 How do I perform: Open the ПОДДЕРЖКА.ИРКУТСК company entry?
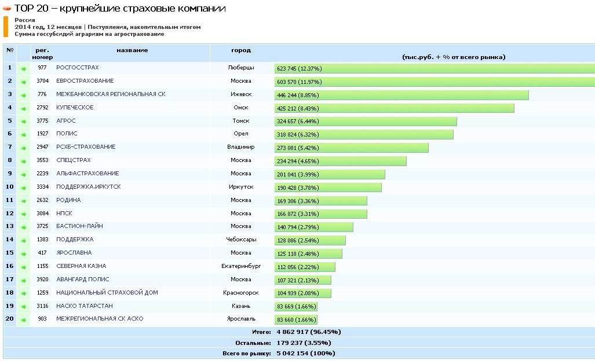pos(88,187)
